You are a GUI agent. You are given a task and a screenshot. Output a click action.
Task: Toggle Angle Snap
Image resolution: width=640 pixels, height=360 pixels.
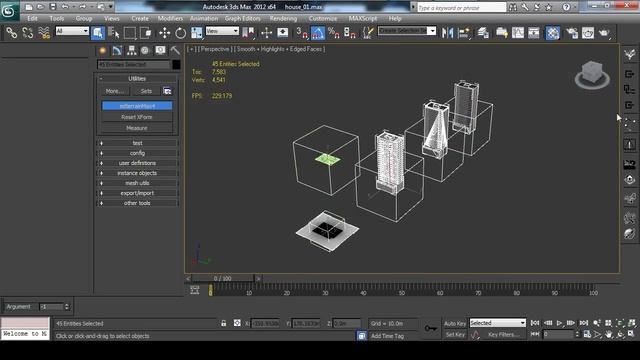click(318, 33)
